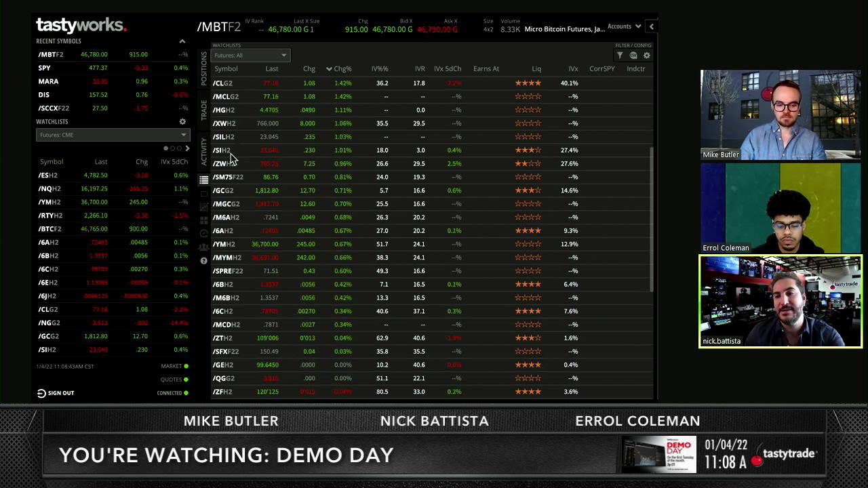Click the sidebar watchlist's Last column header
The width and height of the screenshot is (868, 488).
click(x=101, y=162)
